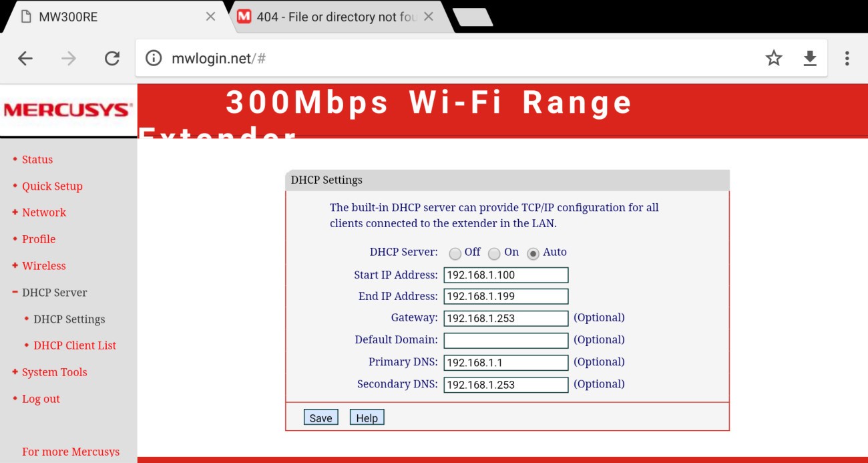The width and height of the screenshot is (868, 463).
Task: Click the Start IP Address field
Action: pyautogui.click(x=505, y=275)
